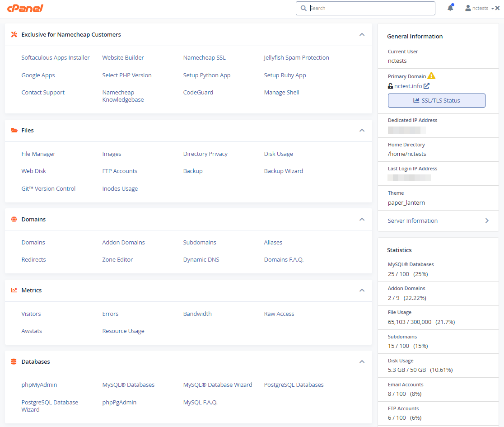Open Subdomains link
504x427 pixels.
coord(200,243)
